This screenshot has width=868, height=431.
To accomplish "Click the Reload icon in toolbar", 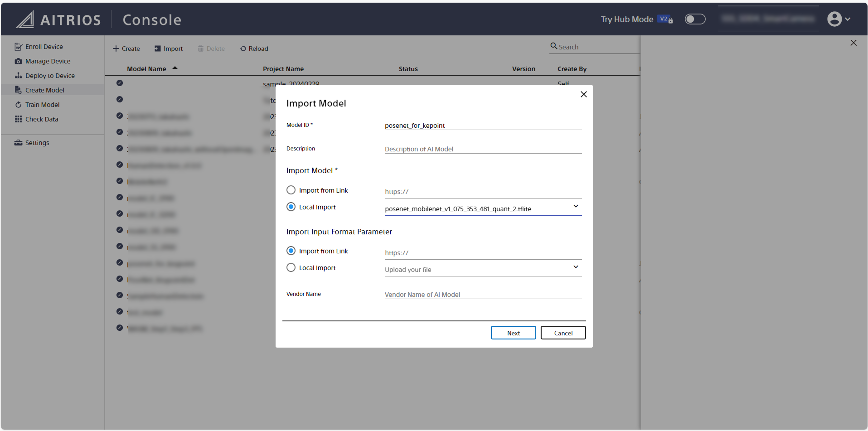I will pyautogui.click(x=243, y=49).
